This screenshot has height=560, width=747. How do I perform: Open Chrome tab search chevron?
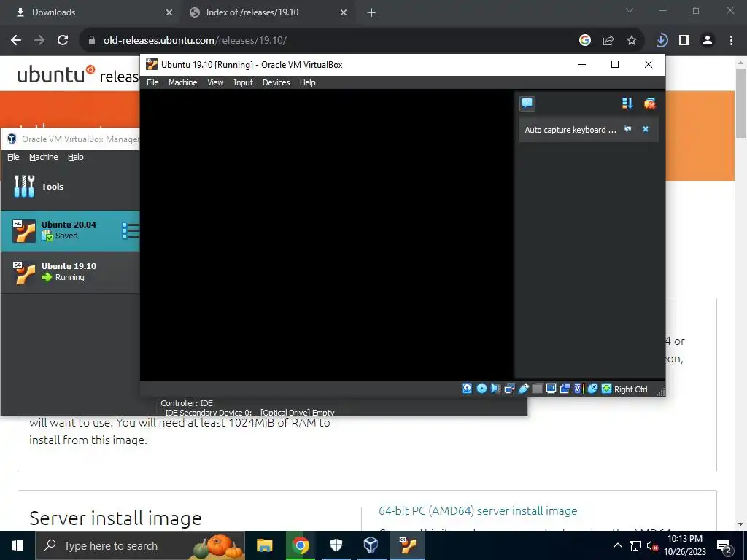point(630,10)
